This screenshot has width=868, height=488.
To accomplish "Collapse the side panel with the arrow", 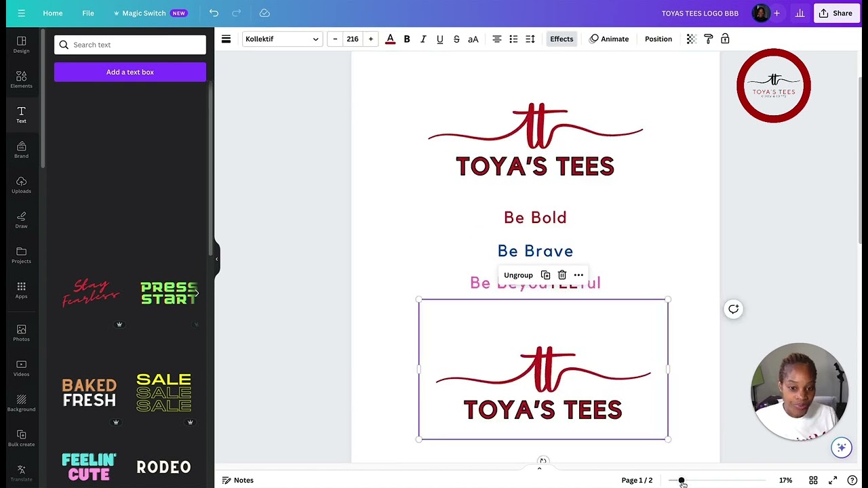I will 216,259.
